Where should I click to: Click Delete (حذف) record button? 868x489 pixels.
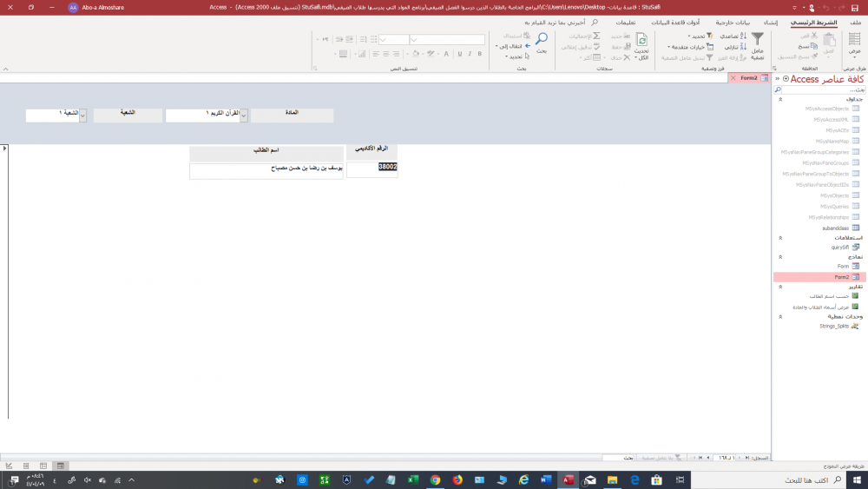click(621, 57)
